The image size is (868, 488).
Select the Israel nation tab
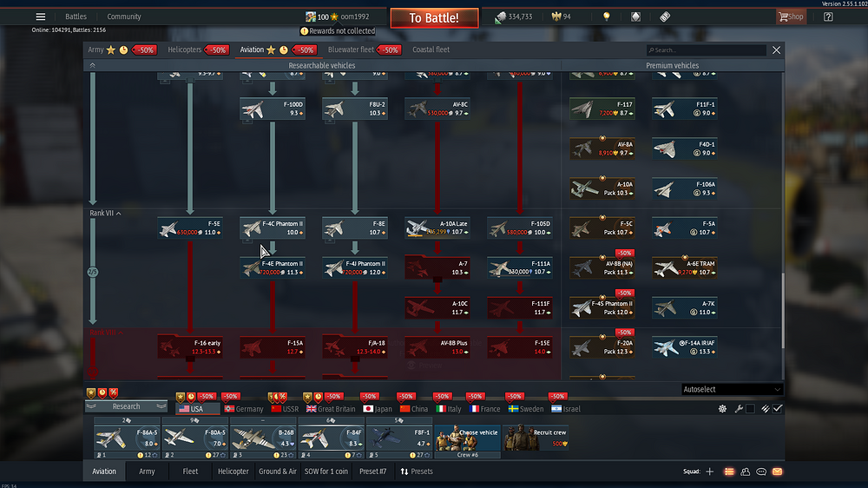[x=566, y=409]
